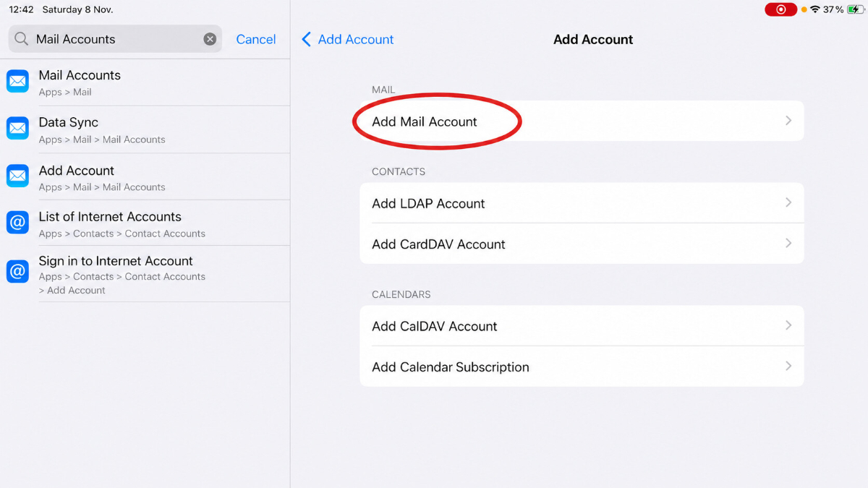Click the @ icon beside Sign in to Internet Account
The width and height of the screenshot is (868, 488).
pyautogui.click(x=17, y=271)
